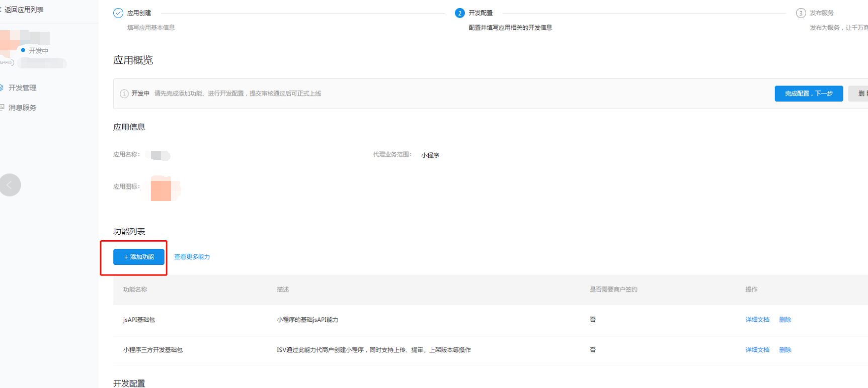This screenshot has height=388, width=868.
Task: Select the 开发配置 step label
Action: click(x=481, y=13)
